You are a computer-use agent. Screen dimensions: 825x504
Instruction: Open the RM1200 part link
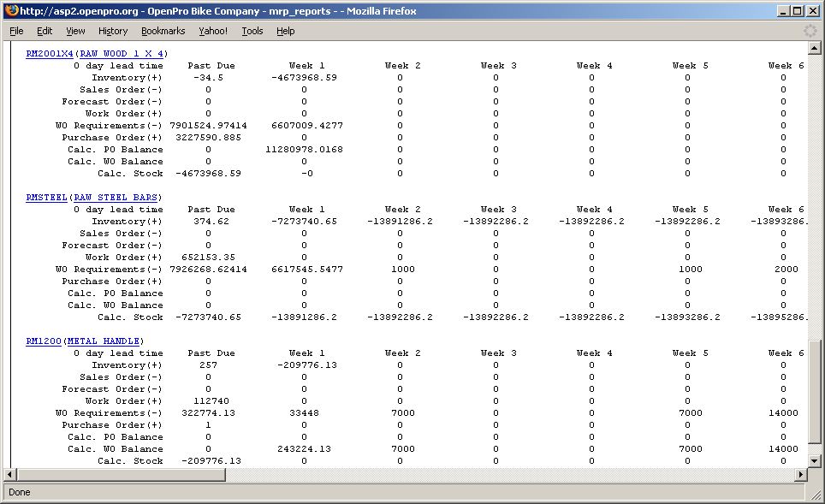tap(44, 341)
